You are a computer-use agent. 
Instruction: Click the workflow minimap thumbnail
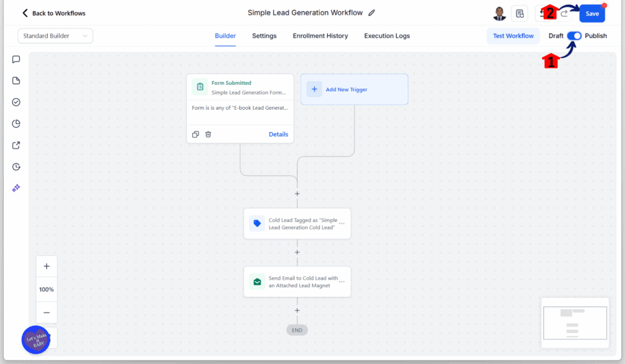pyautogui.click(x=575, y=323)
